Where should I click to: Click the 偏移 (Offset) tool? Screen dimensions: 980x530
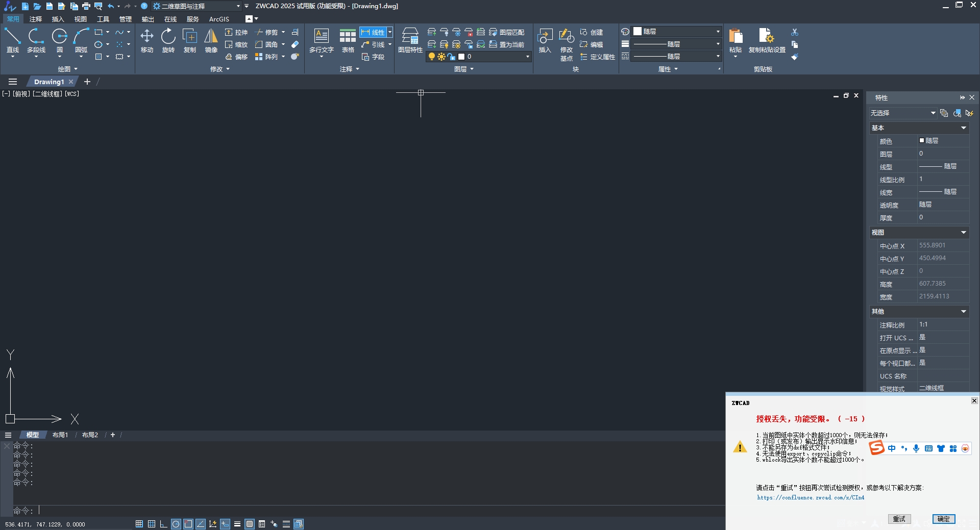click(x=236, y=57)
